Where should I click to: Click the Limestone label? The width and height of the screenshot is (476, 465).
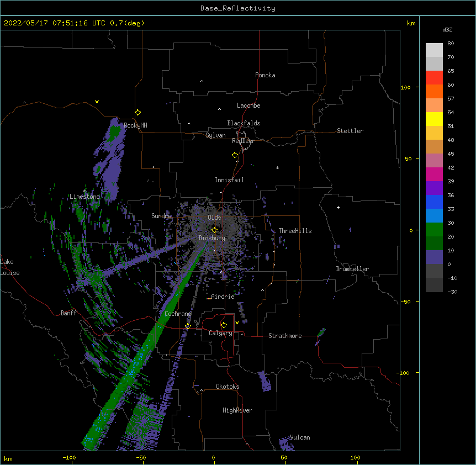(x=84, y=197)
